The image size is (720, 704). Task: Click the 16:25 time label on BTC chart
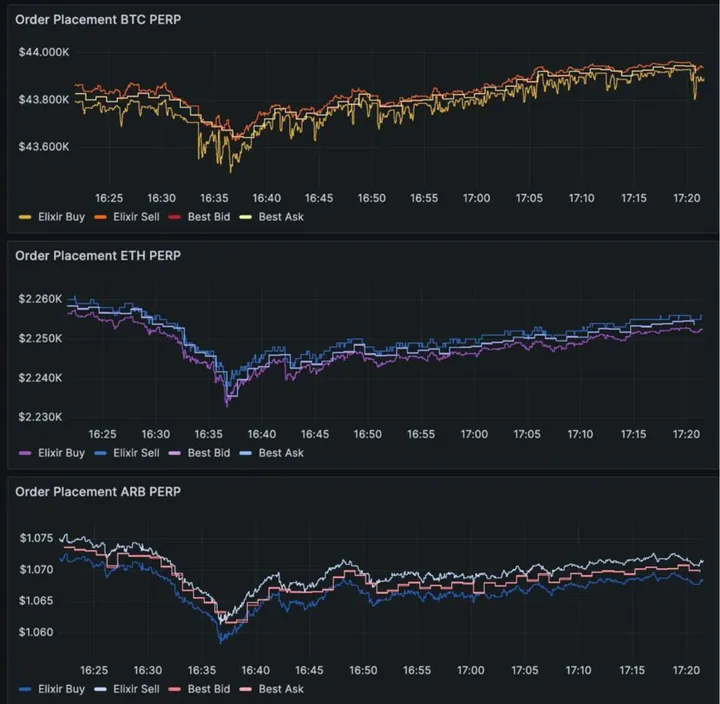(x=109, y=198)
